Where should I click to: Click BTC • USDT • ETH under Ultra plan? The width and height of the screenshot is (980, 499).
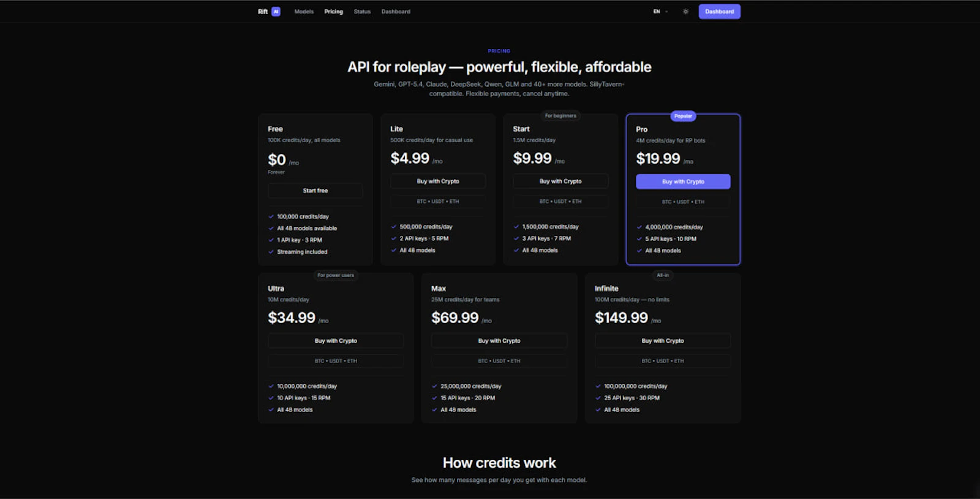[336, 361]
